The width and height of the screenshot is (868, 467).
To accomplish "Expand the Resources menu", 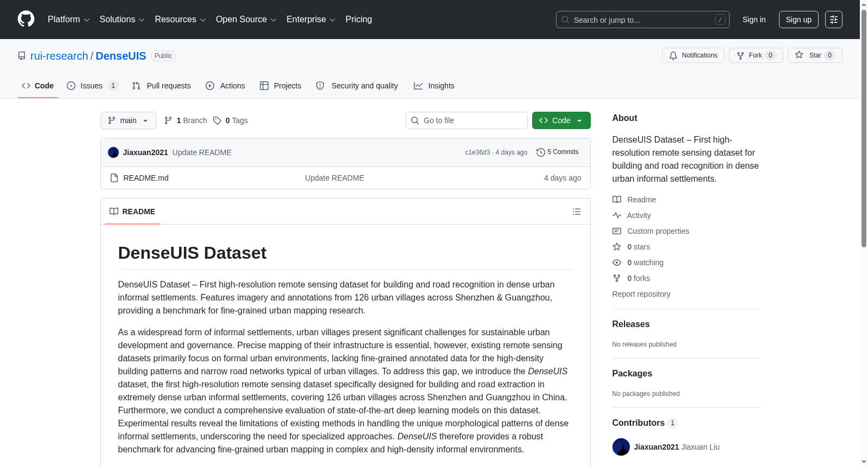I will (x=180, y=20).
